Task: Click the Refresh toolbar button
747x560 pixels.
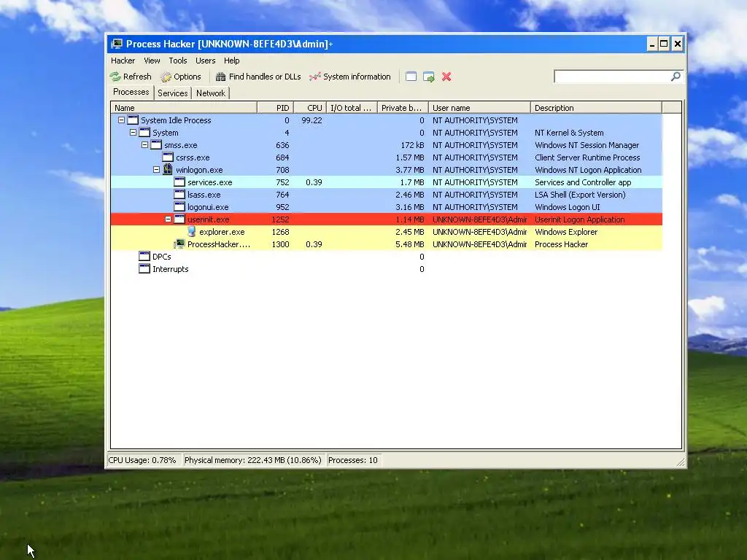Action: coord(131,77)
